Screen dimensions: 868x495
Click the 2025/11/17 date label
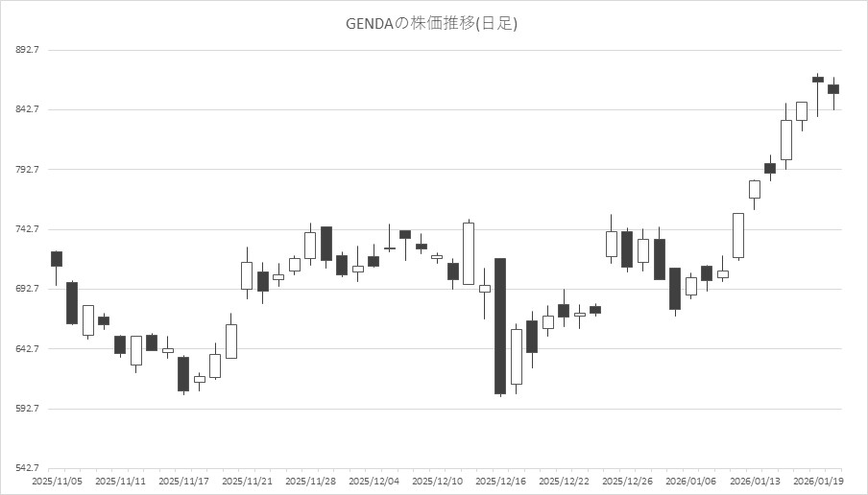(x=183, y=480)
